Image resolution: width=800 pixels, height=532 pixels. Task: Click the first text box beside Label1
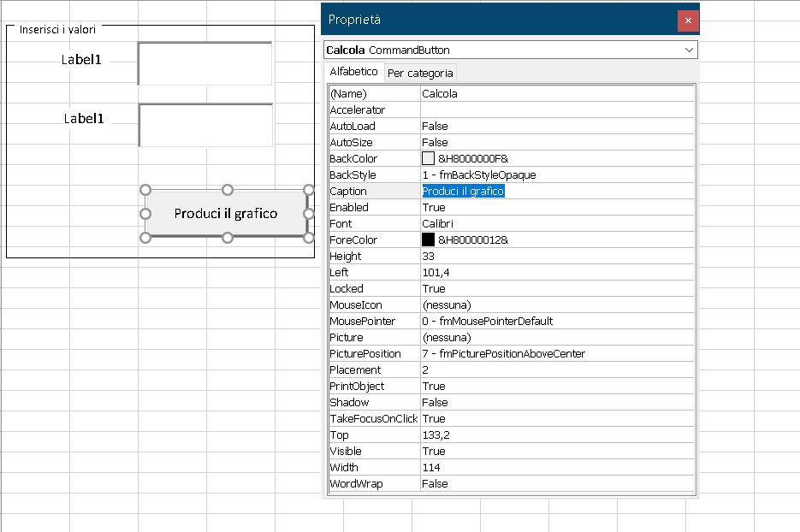coord(204,63)
